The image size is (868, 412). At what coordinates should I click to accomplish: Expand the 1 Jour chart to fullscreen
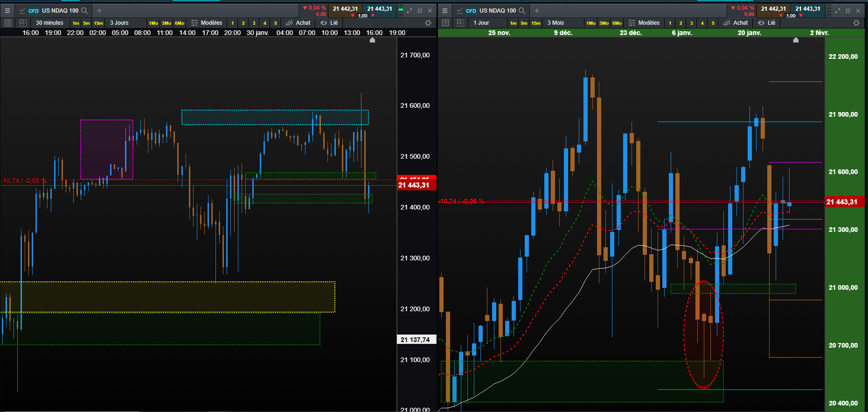point(838,10)
